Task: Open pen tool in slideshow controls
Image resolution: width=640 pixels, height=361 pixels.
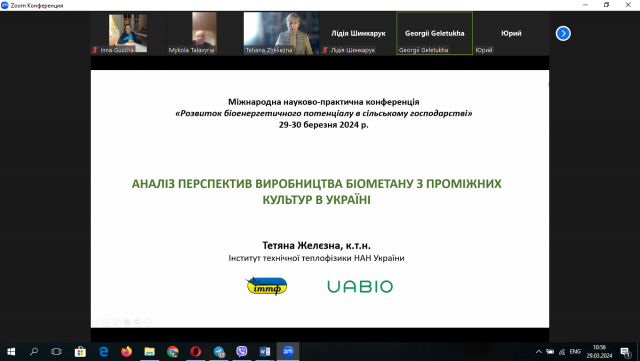Action: click(x=117, y=322)
